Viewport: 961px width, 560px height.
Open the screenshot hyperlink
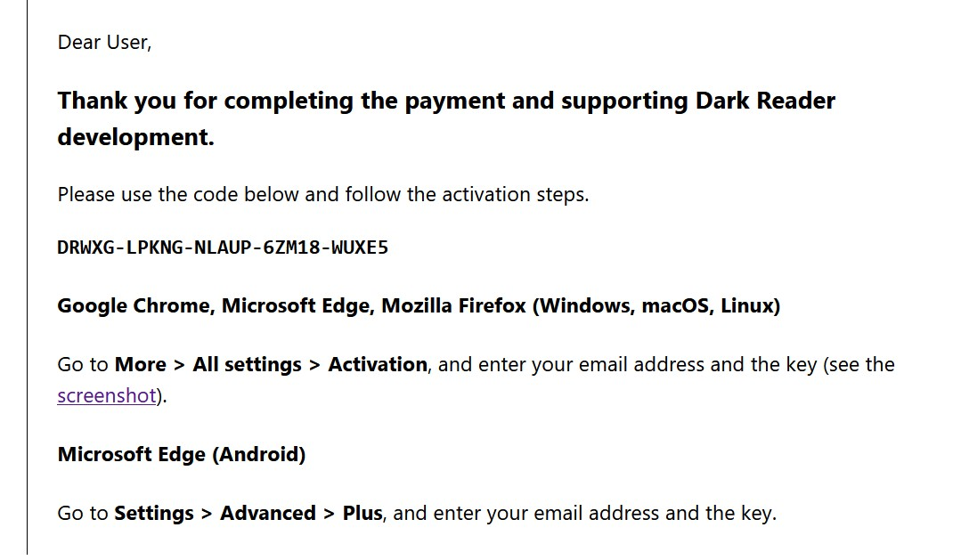107,396
